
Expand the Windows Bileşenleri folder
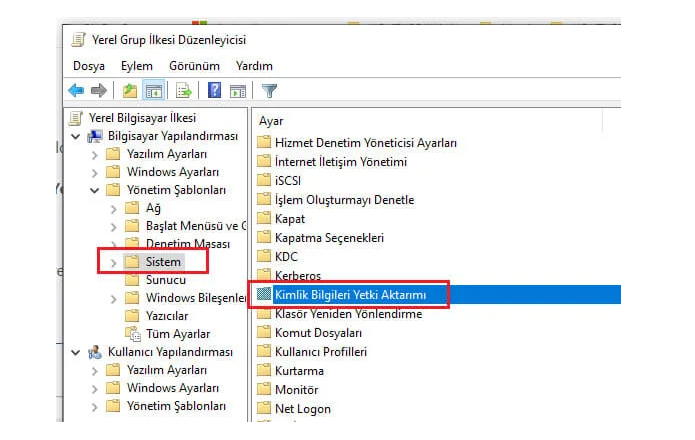point(113,299)
